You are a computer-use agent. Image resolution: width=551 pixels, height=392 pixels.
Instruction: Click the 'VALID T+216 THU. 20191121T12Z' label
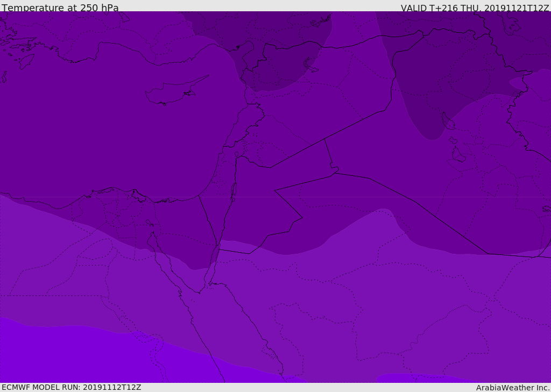pos(475,8)
